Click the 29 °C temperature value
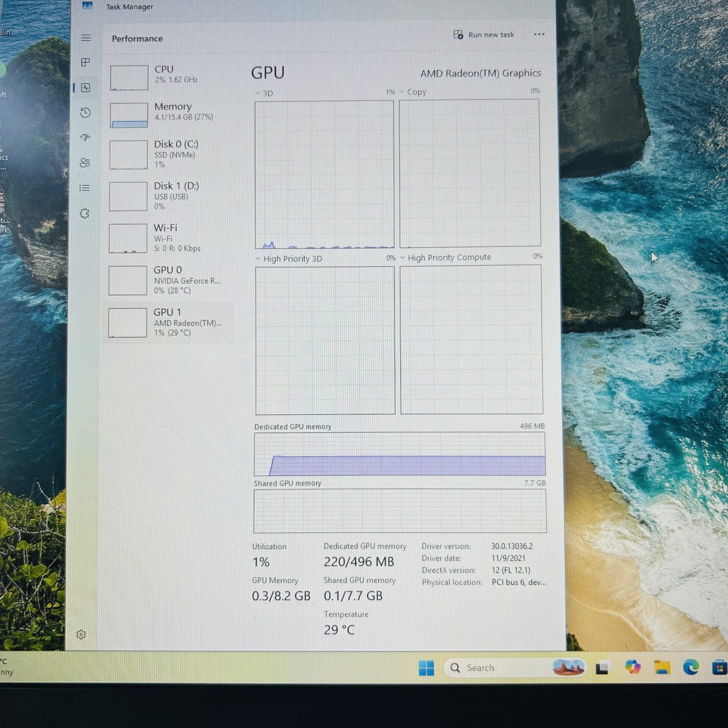The height and width of the screenshot is (728, 728). pos(339,630)
